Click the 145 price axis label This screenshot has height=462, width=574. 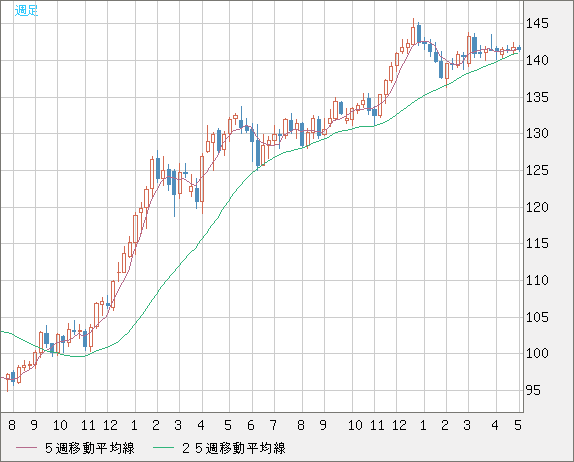537,24
